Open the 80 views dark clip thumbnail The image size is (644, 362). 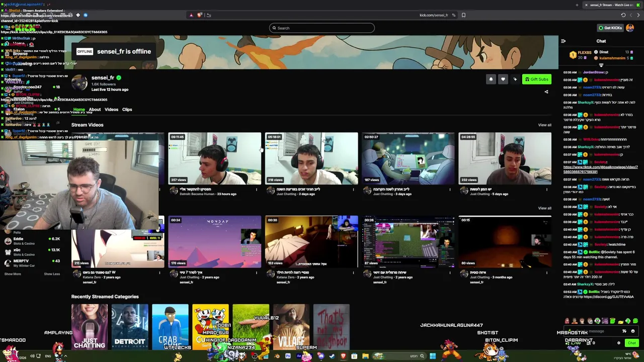click(505, 242)
